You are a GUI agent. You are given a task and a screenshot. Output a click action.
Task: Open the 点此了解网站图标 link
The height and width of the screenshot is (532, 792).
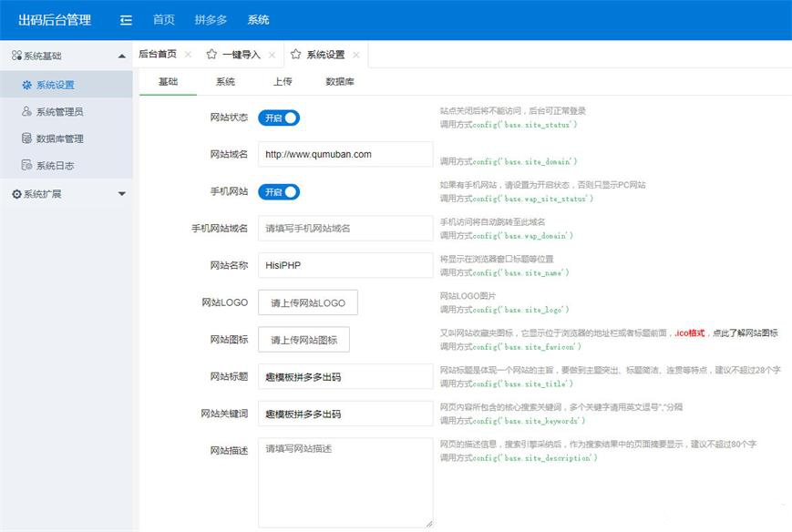745,333
